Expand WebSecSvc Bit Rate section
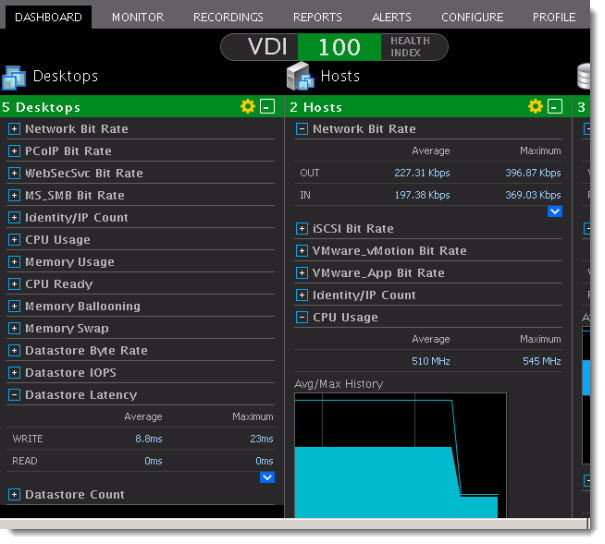 pyautogui.click(x=14, y=173)
